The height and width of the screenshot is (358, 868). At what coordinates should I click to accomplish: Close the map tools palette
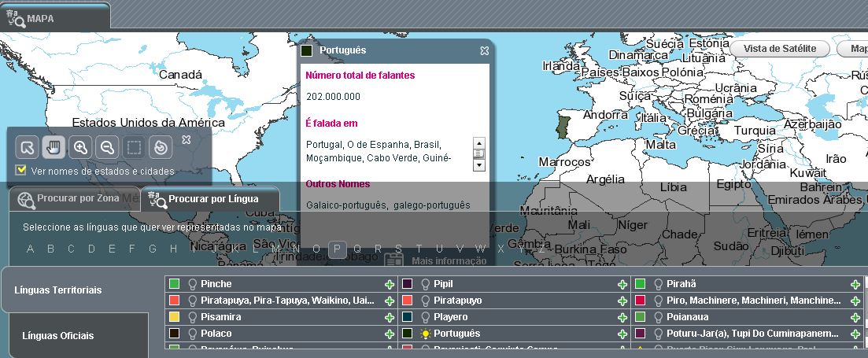tap(187, 139)
